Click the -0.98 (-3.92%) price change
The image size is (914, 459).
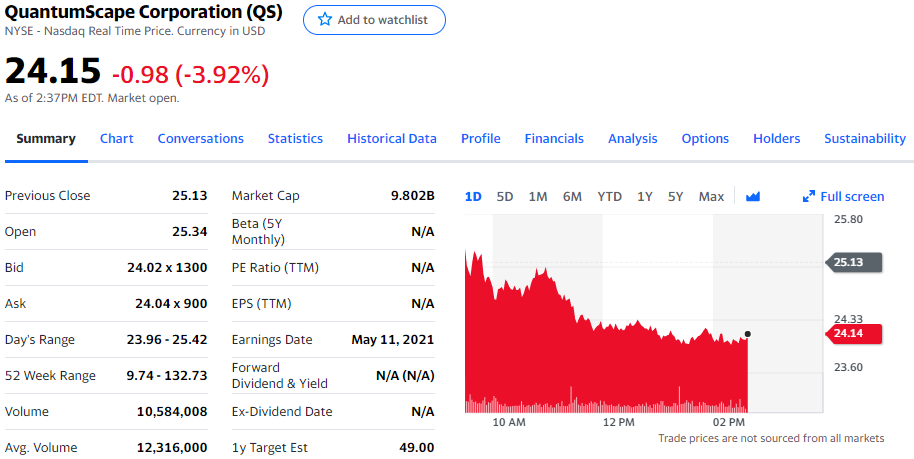191,74
